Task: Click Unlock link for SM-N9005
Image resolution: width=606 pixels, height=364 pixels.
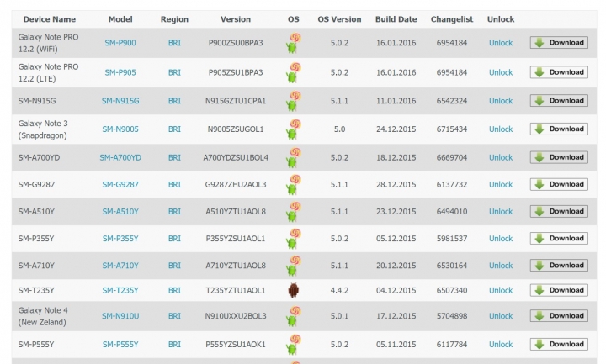Action: click(501, 129)
